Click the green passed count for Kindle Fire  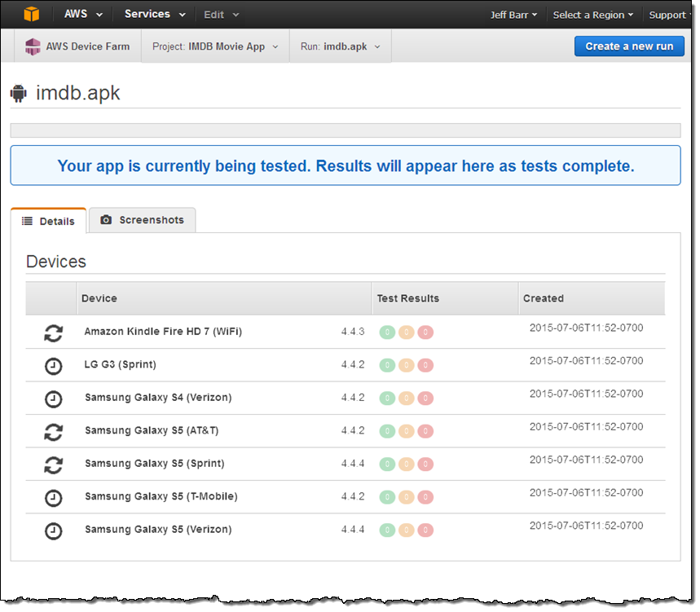click(x=387, y=332)
